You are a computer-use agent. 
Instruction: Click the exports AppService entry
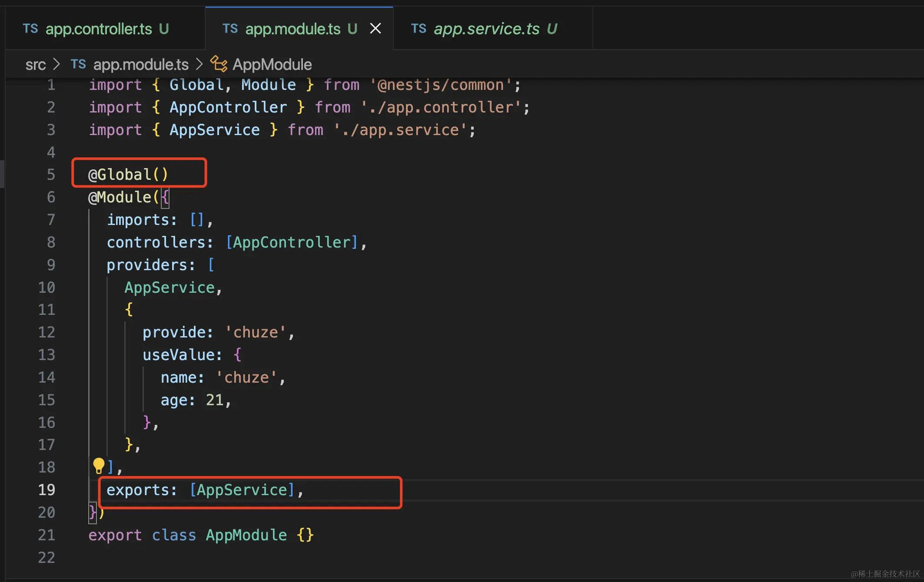coord(242,490)
